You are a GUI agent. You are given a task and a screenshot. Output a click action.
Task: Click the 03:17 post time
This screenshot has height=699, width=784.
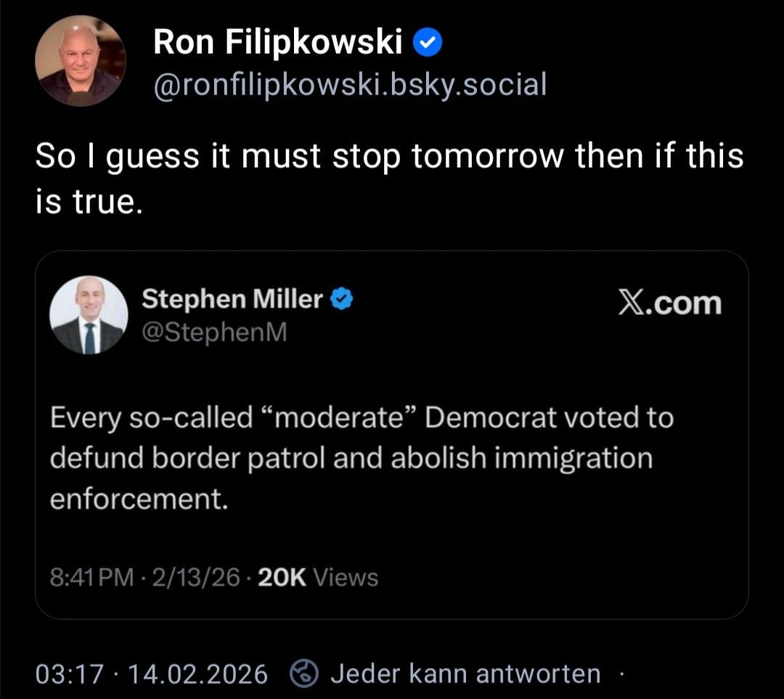[70, 674]
